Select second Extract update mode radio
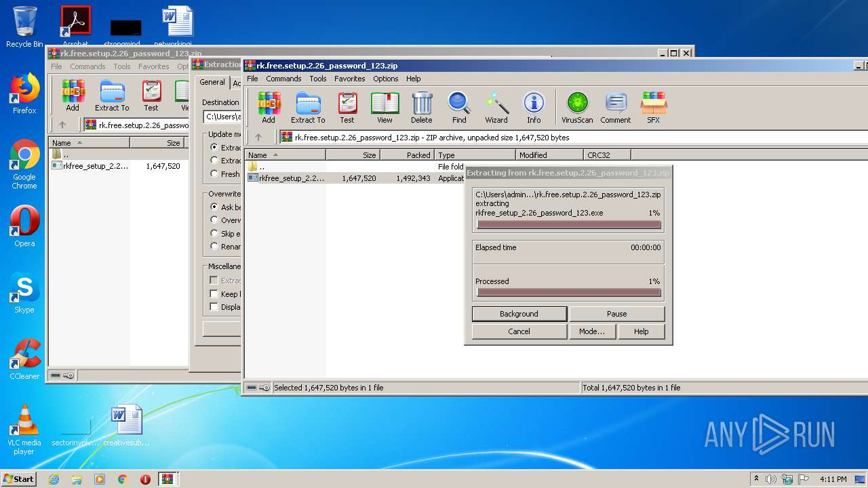 [x=214, y=161]
